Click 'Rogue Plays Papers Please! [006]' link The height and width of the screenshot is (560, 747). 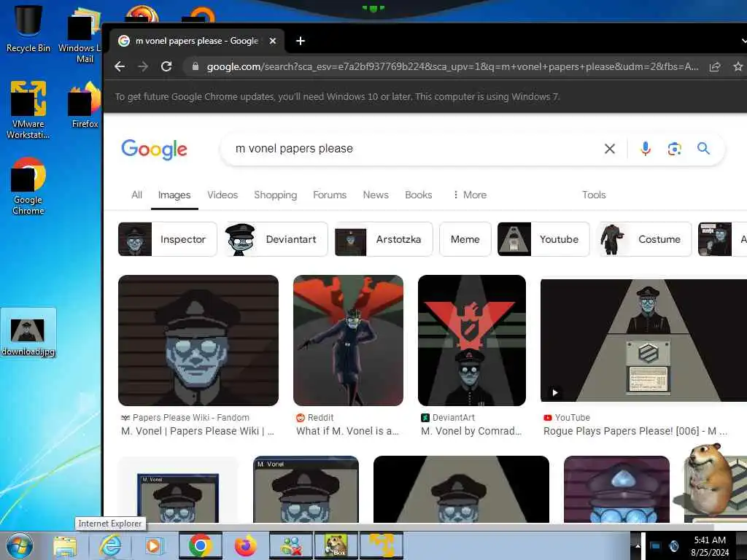coord(635,431)
